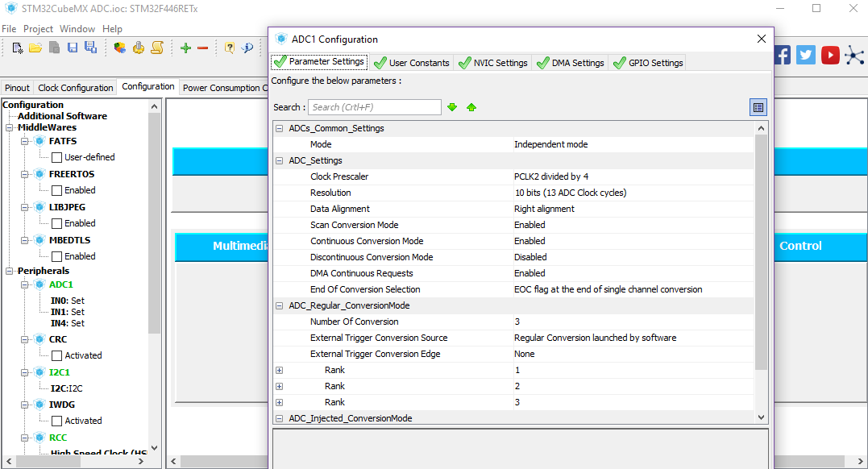Click the Resolution value 10 bits
Image resolution: width=868 pixels, height=469 pixels.
point(571,193)
